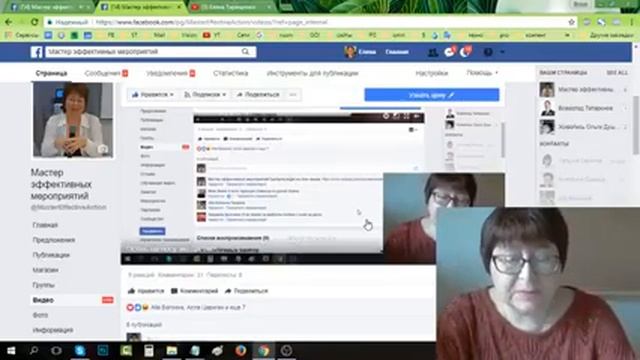Screen dimensions: 640x360
Task: Select the Страница tab
Action: [51, 73]
